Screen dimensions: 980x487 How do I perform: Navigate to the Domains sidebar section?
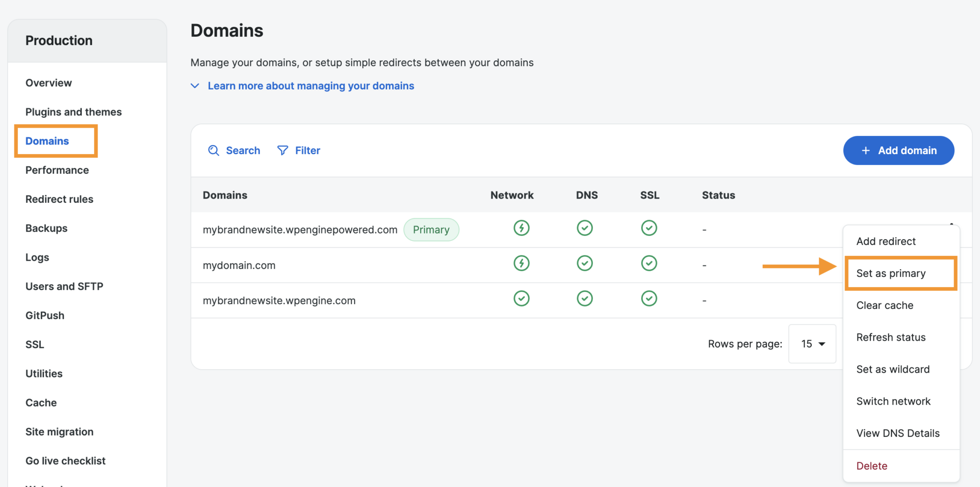tap(47, 141)
